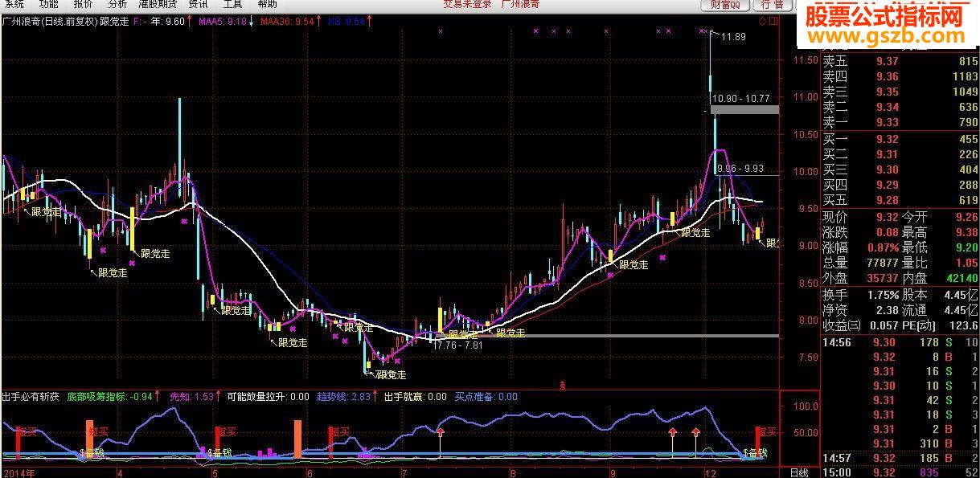
Task: Click the 卖五 row price 9.37
Action: (x=888, y=61)
